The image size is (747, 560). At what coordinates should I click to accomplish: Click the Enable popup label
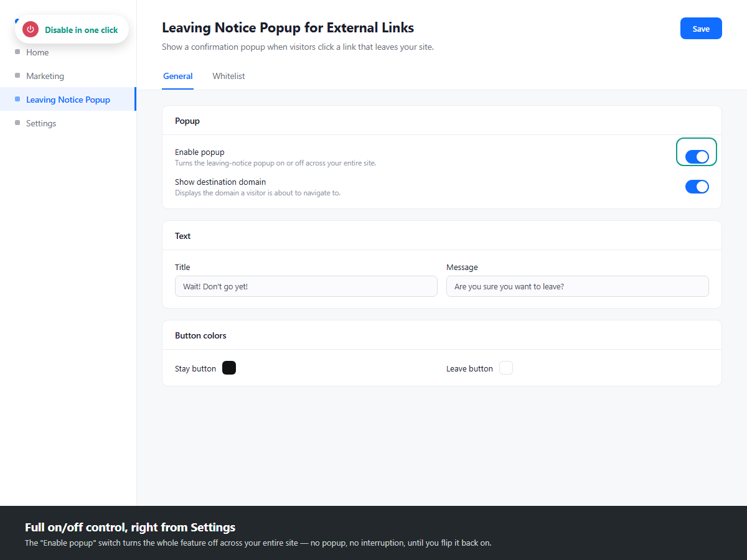pyautogui.click(x=200, y=152)
